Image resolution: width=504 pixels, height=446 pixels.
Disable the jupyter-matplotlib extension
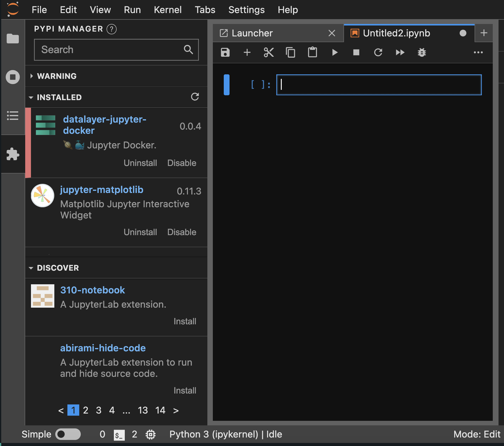182,232
